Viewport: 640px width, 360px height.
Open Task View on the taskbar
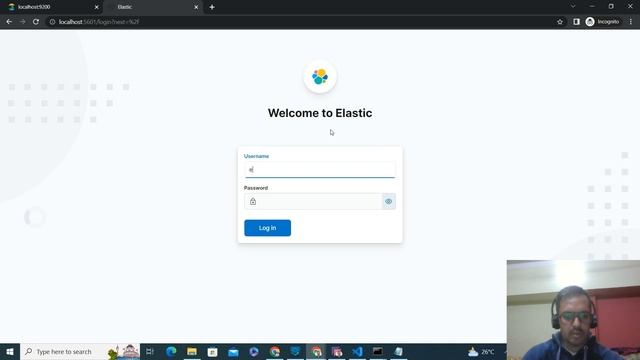pyautogui.click(x=150, y=351)
